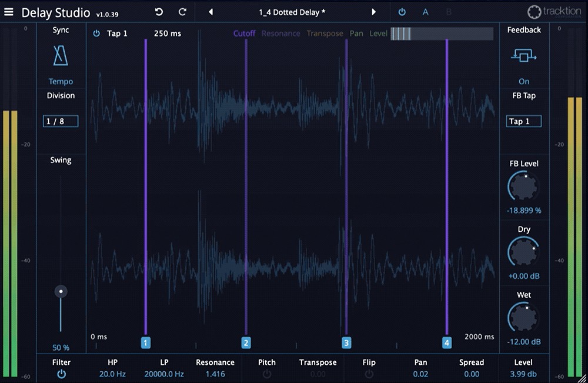Screen dimensions: 588x383
Task: Go to the previous preset arrow
Action: coord(211,12)
